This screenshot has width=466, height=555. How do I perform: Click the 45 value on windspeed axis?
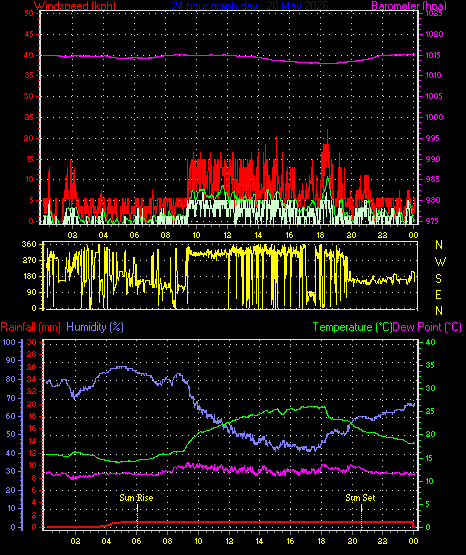click(x=29, y=34)
